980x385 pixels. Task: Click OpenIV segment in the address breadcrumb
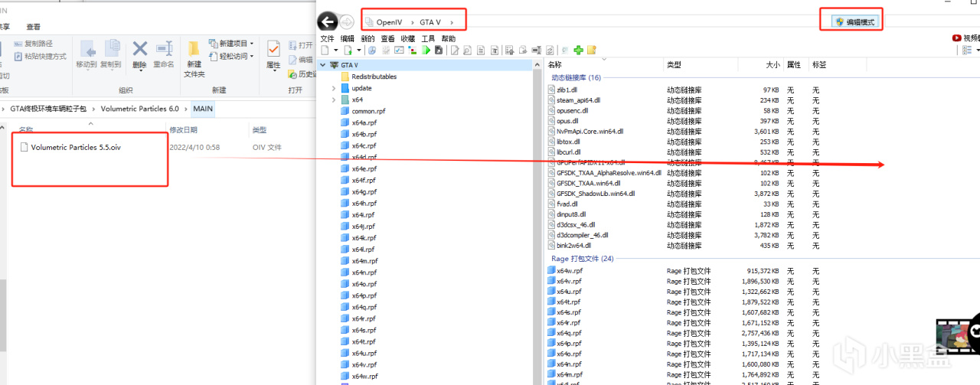pyautogui.click(x=389, y=22)
